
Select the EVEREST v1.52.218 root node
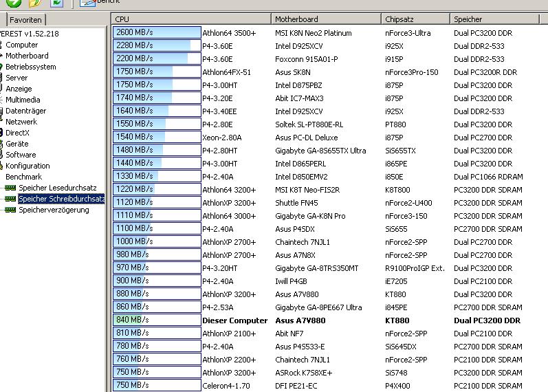(x=30, y=34)
